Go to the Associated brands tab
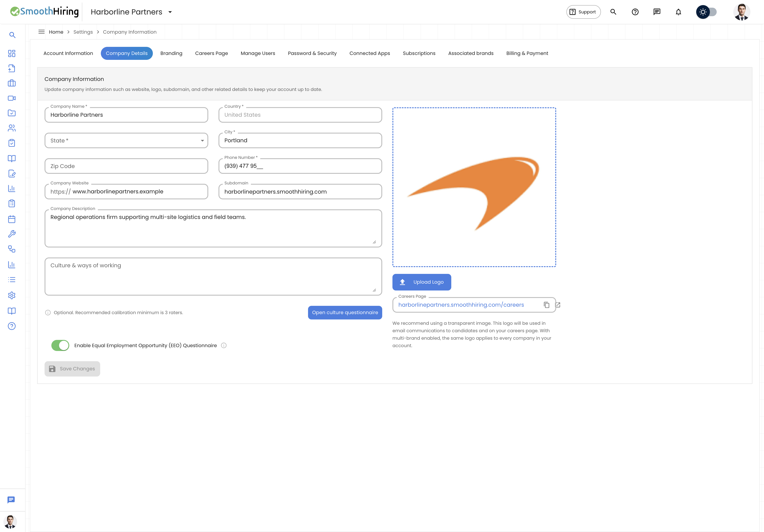This screenshot has height=532, width=764. (x=471, y=53)
